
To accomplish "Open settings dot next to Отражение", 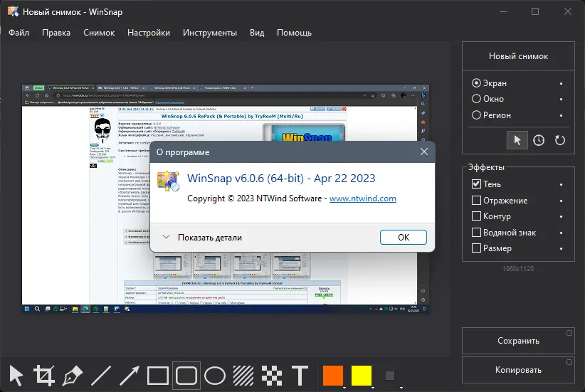I will [561, 201].
